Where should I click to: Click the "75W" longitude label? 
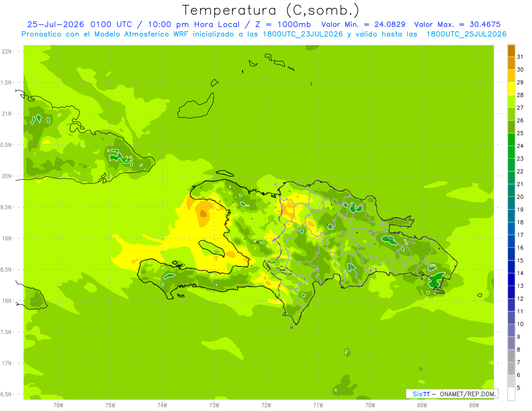[x=110, y=405]
